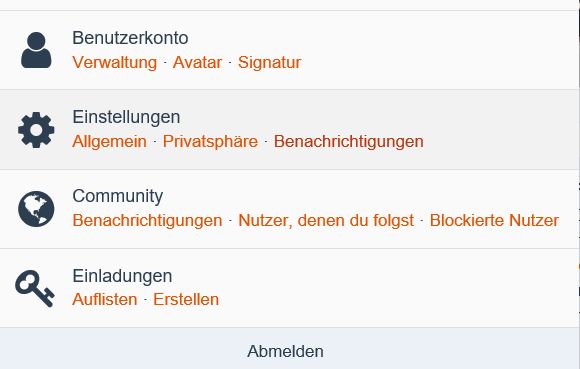Select Auflisten under Einladungen

click(x=105, y=299)
